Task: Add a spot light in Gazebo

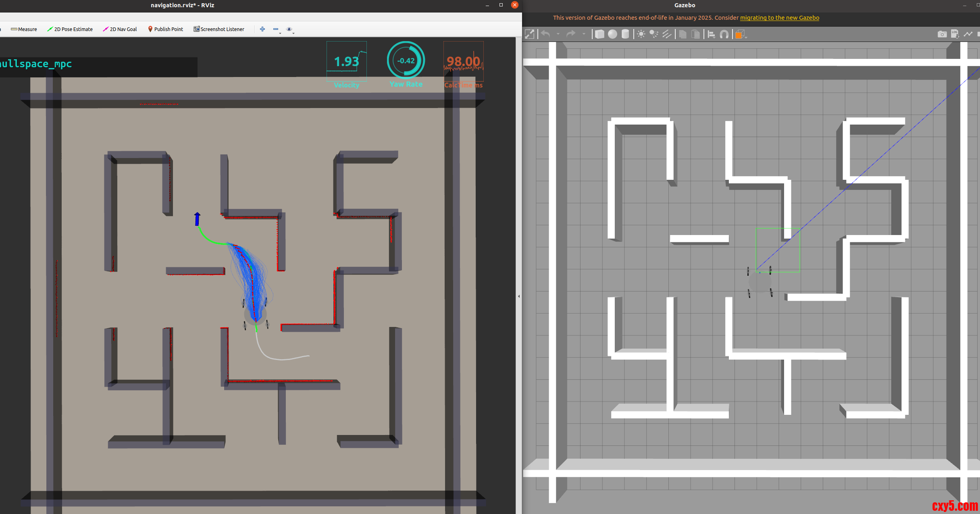Action: [x=654, y=34]
